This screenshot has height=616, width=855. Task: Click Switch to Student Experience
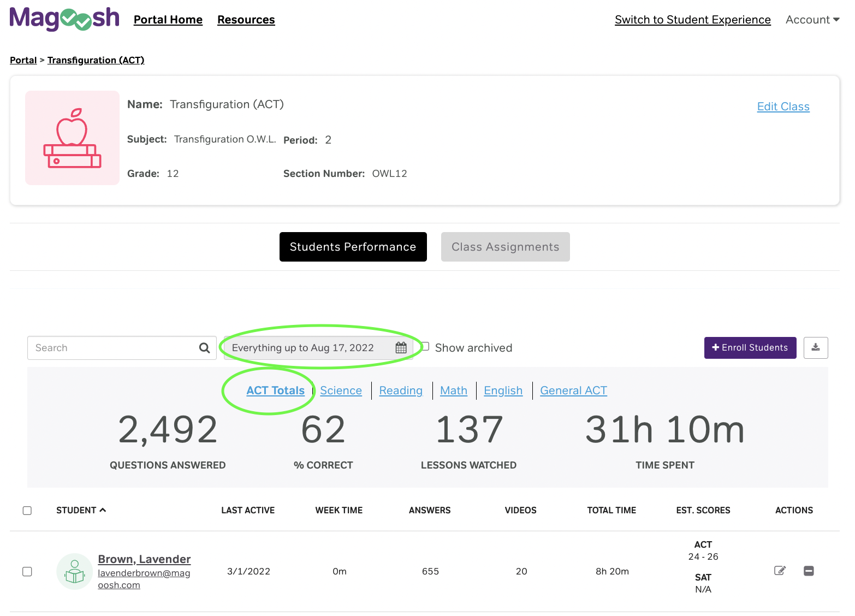pyautogui.click(x=693, y=20)
